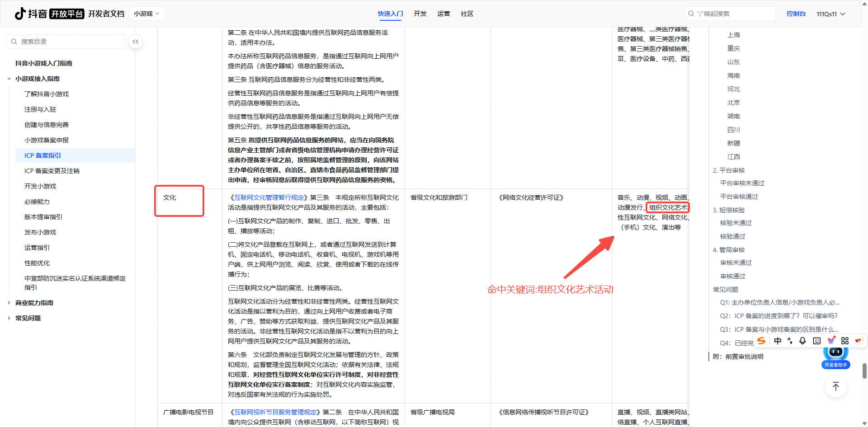Switch to the 开发 top navigation tab
Viewport: 868px width, 427px height.
[420, 14]
